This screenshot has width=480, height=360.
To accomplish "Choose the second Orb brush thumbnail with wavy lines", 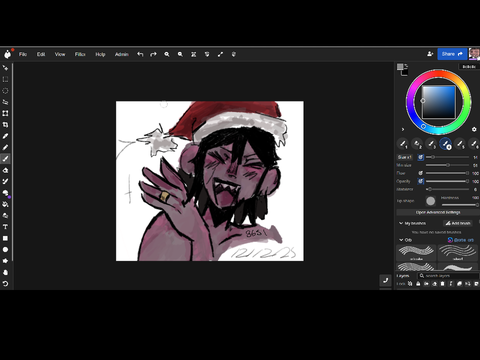I will [x=458, y=253].
